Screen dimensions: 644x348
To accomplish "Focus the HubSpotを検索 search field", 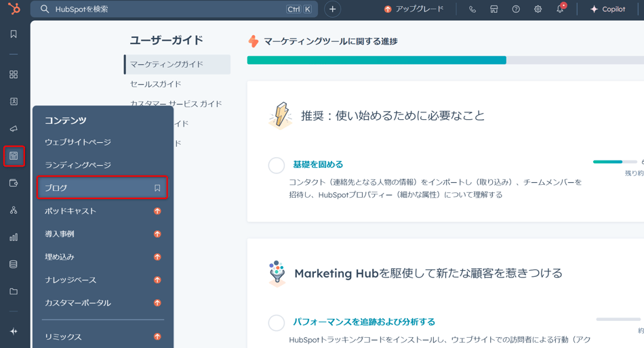I will pos(174,9).
